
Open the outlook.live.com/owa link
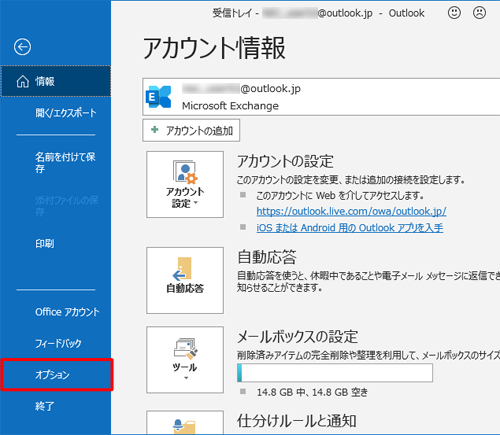(351, 211)
